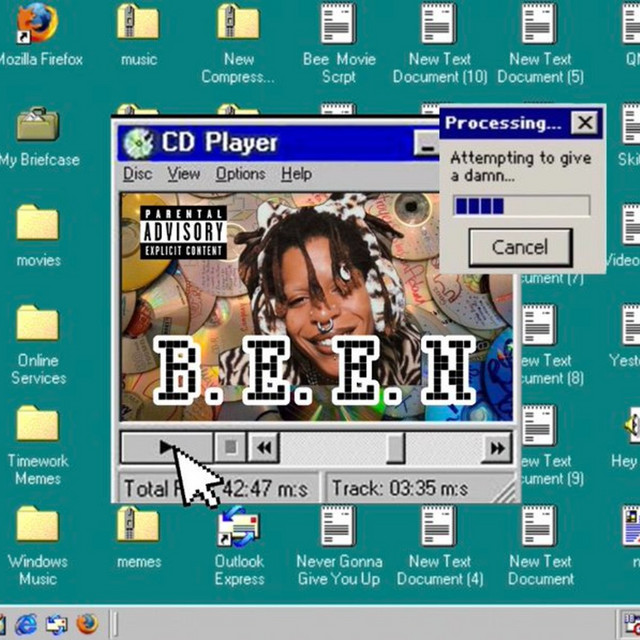Image resolution: width=640 pixels, height=640 pixels.
Task: Cancel the Processing dialog
Action: (x=520, y=247)
